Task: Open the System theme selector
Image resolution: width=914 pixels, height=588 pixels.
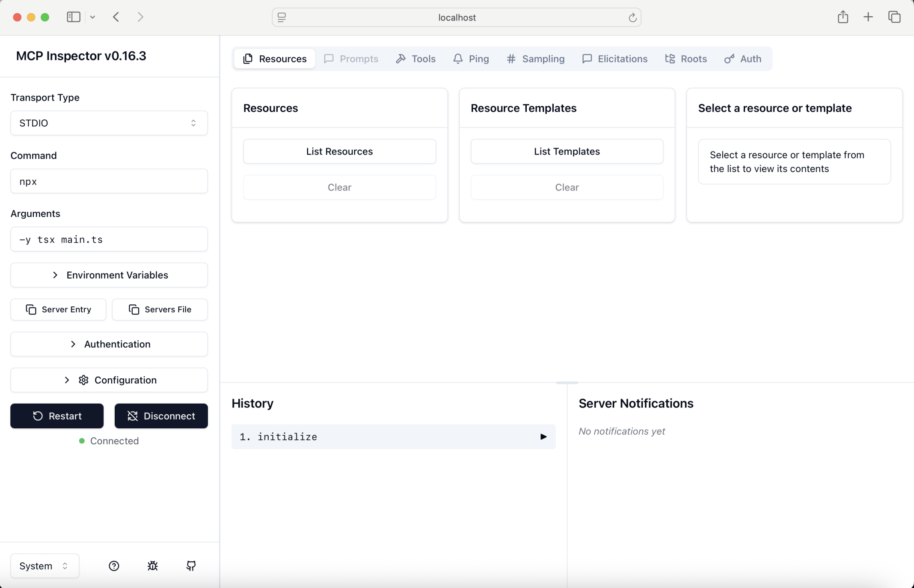Action: pyautogui.click(x=45, y=566)
